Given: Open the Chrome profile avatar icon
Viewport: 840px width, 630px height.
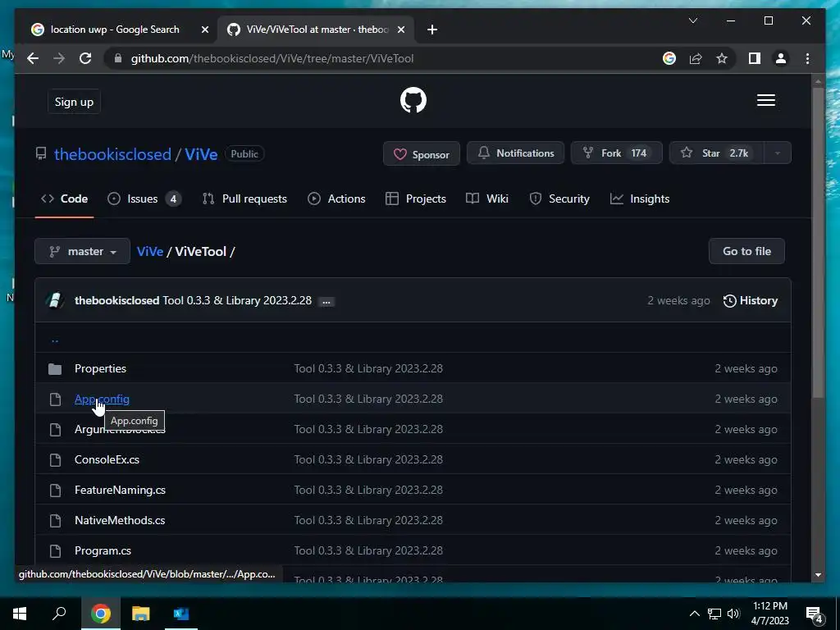Looking at the screenshot, I should pos(781,58).
